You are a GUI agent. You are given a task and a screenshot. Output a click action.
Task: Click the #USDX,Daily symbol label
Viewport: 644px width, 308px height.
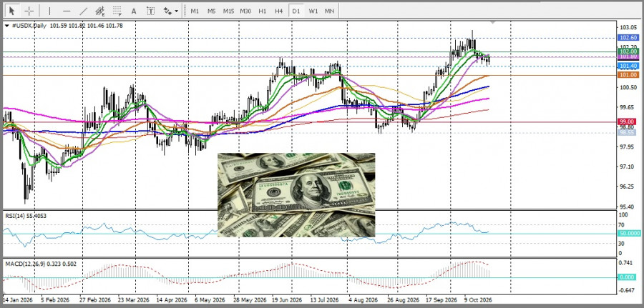click(29, 26)
